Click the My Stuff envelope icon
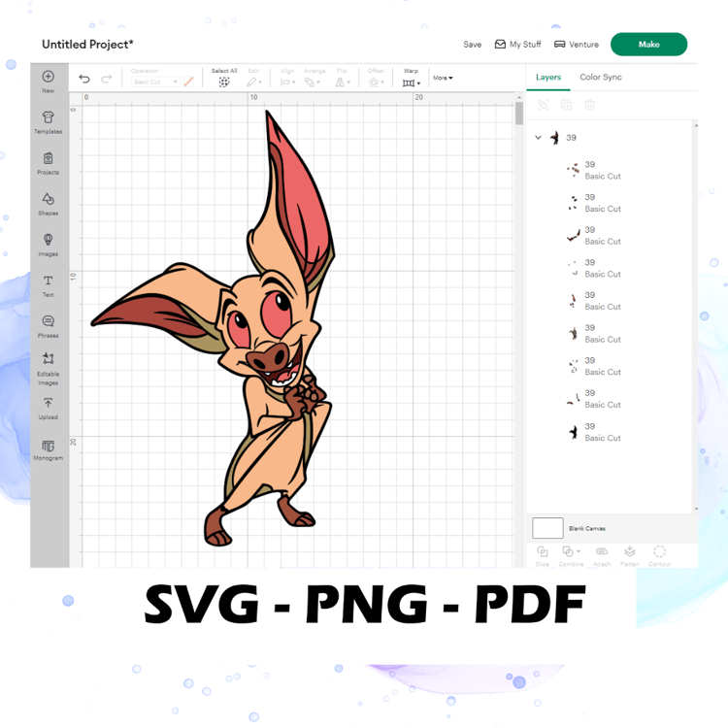Image resolution: width=728 pixels, height=728 pixels. (x=500, y=44)
